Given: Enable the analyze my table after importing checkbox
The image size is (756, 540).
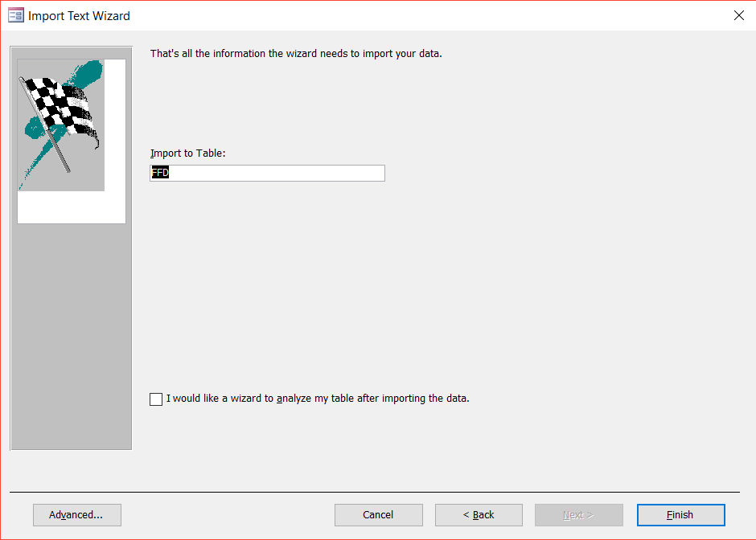Looking at the screenshot, I should (156, 399).
